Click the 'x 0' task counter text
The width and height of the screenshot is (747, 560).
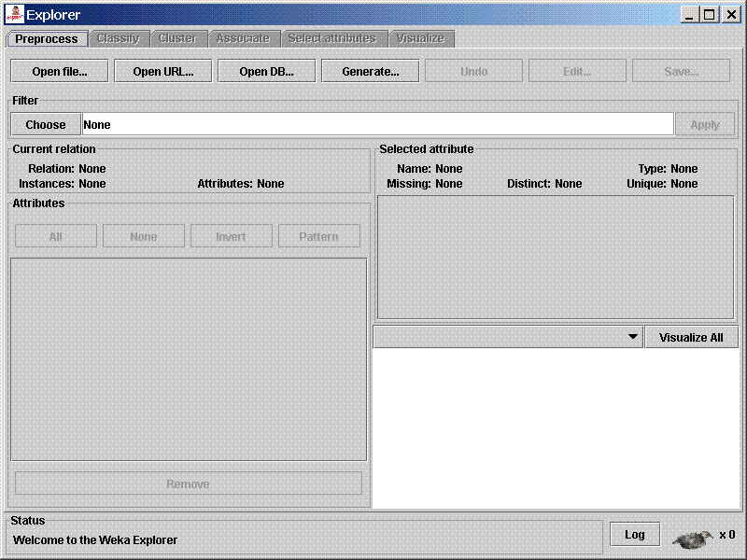[x=727, y=535]
